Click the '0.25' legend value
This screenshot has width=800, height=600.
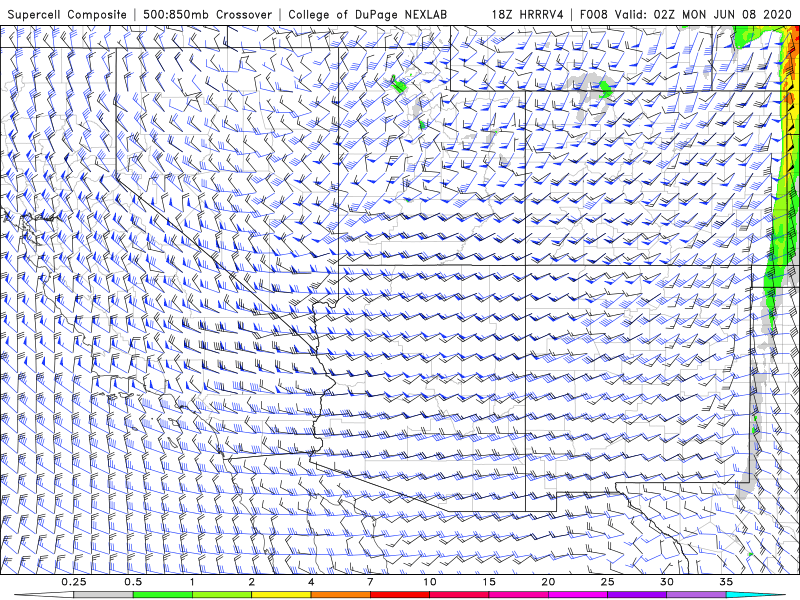[74, 582]
